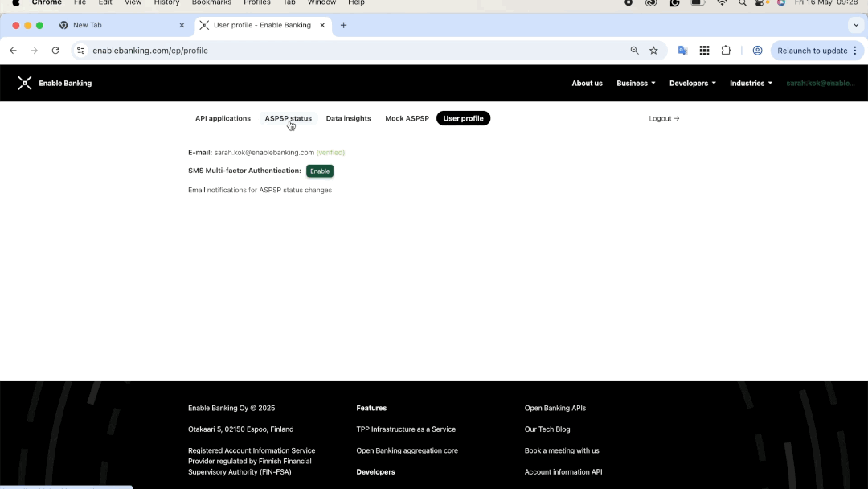
Task: Open the View menu
Action: point(133,2)
